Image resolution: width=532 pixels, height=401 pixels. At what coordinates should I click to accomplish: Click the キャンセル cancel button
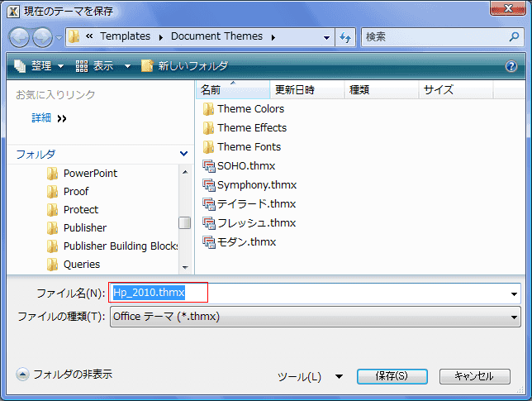tap(474, 376)
